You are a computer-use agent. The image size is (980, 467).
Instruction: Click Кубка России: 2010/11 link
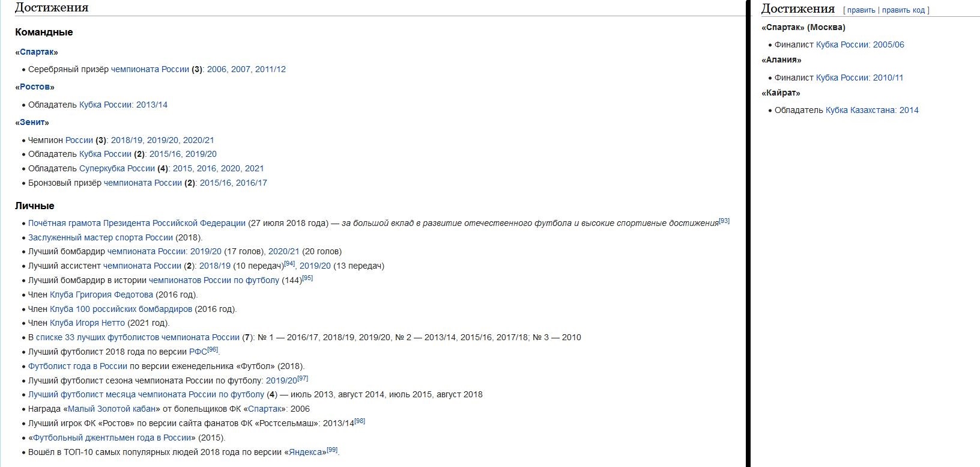(860, 78)
